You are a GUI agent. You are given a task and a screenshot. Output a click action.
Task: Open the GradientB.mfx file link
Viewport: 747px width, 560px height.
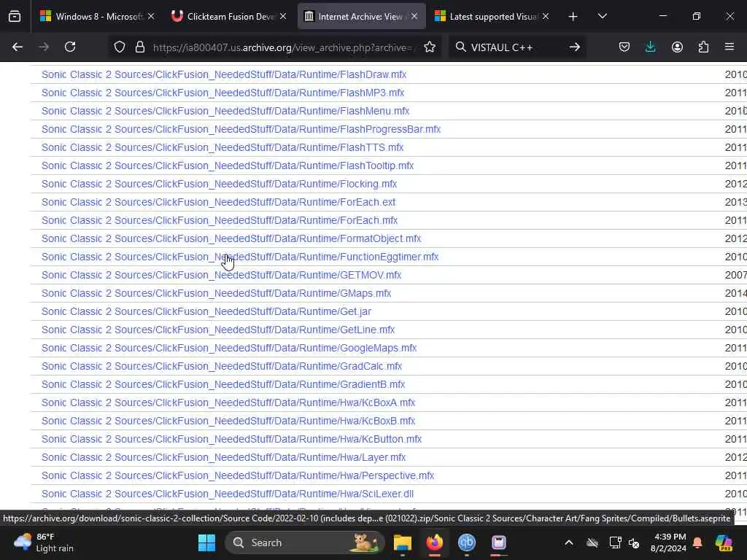click(223, 385)
